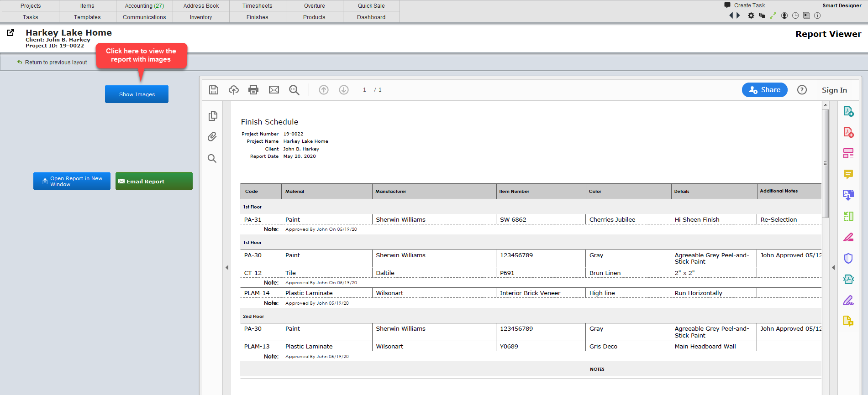Click the Cherries Jubilee color cell
Screen dimensions: 868x395
tap(628, 219)
